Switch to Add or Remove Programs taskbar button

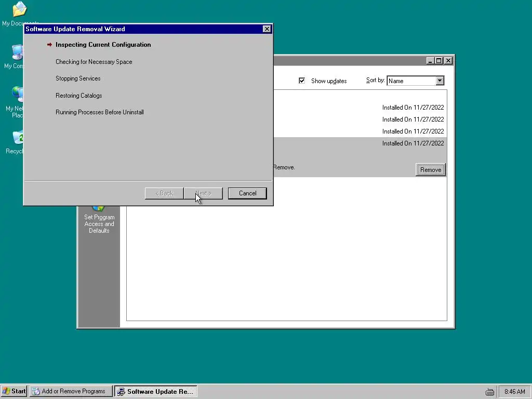[71, 391]
